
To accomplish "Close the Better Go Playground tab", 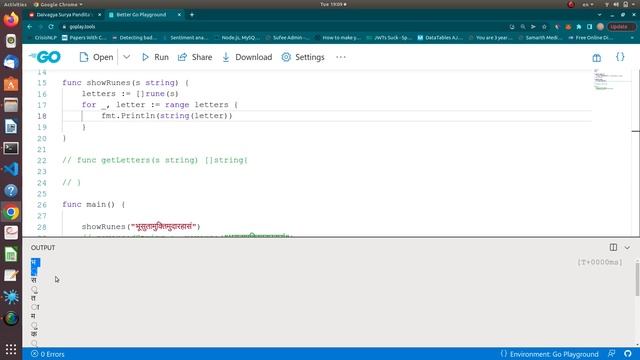I will tap(179, 15).
